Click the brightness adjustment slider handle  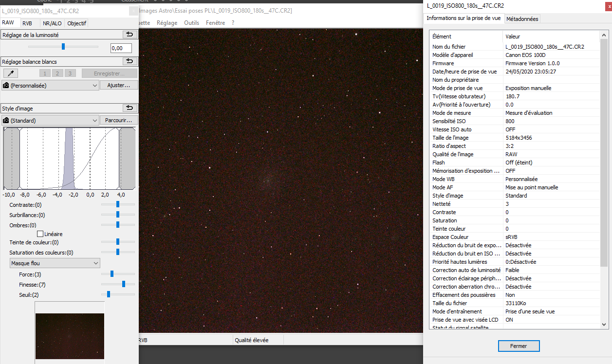[x=63, y=46]
